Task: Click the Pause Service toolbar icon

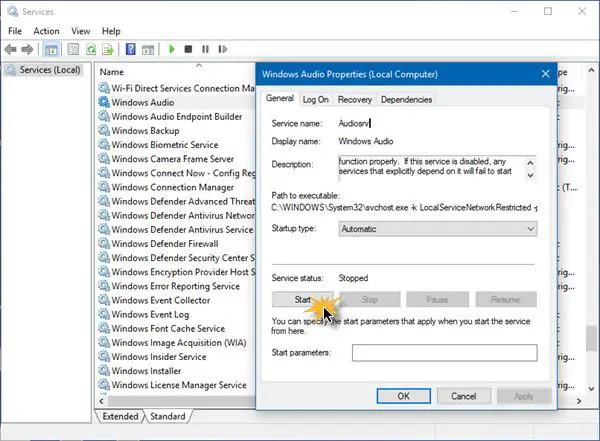Action: (x=205, y=49)
